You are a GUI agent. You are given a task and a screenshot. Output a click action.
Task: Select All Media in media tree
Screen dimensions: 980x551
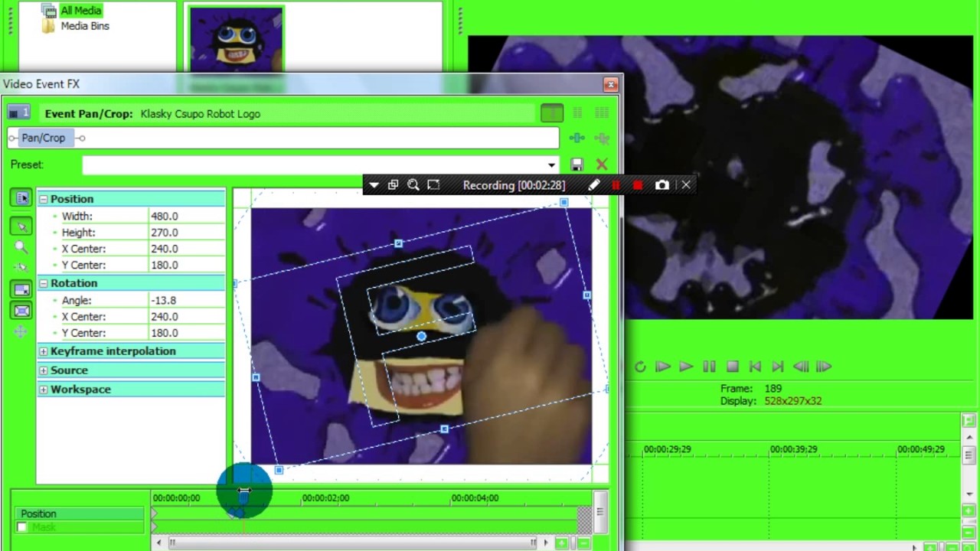click(x=80, y=11)
